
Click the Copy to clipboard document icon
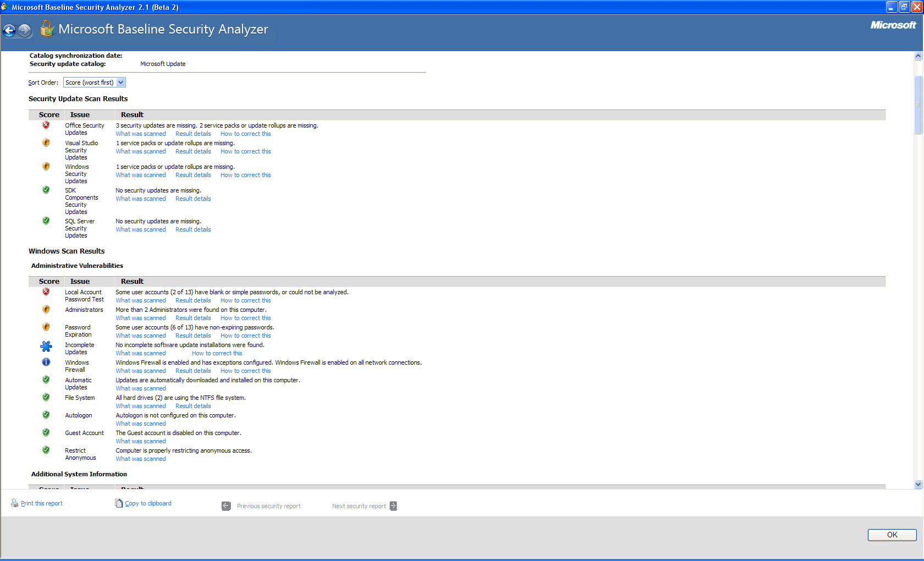tap(119, 503)
